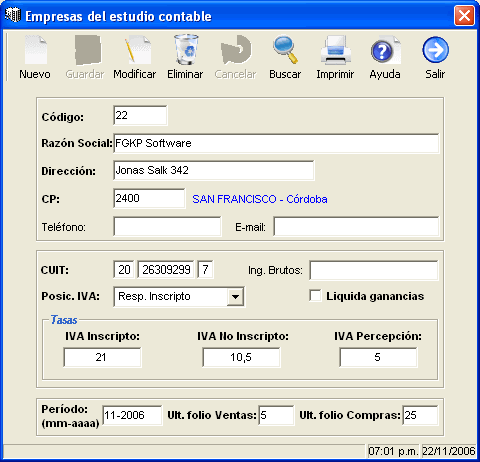Close the Empresas del estudio contable window

click(464, 15)
